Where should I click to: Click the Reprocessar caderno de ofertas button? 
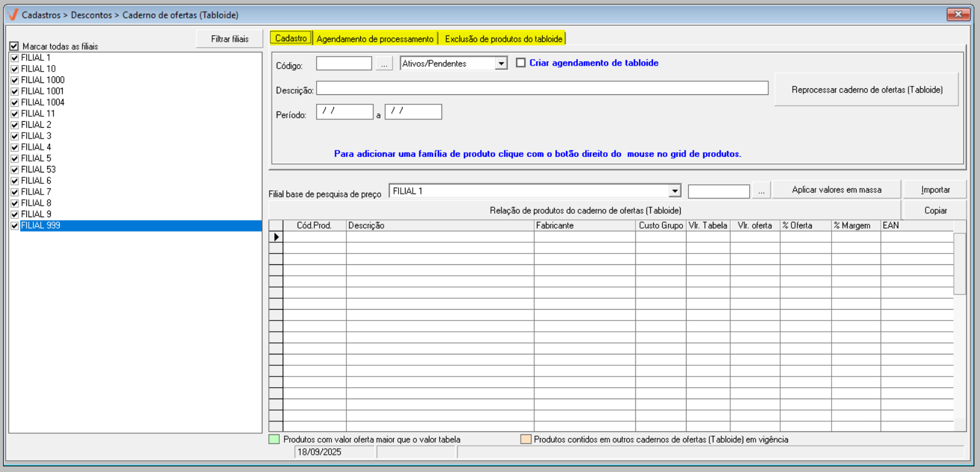(867, 90)
